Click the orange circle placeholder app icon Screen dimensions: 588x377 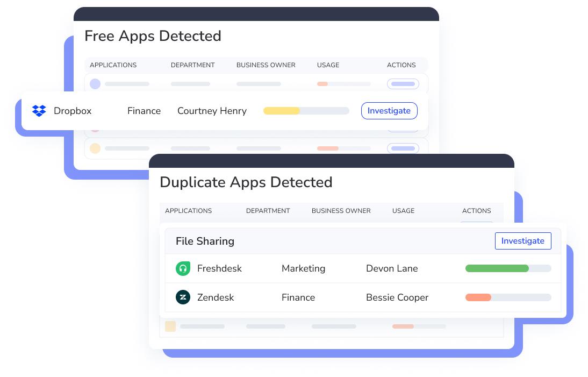pyautogui.click(x=95, y=148)
